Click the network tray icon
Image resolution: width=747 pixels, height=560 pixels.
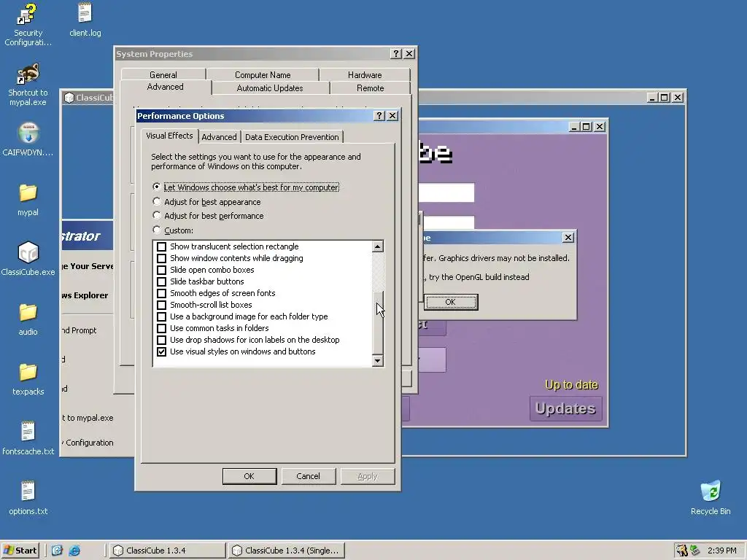coord(695,551)
